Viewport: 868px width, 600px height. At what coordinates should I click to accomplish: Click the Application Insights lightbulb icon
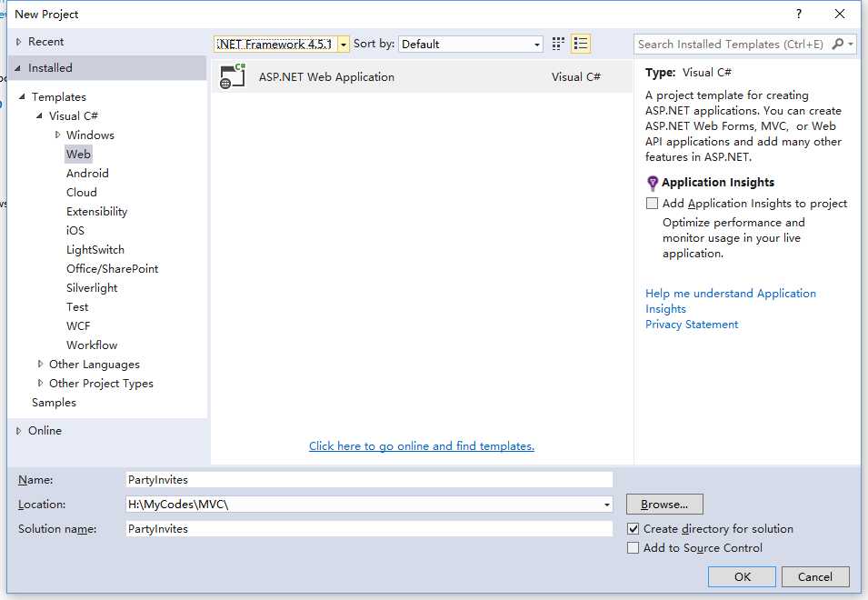(x=652, y=183)
